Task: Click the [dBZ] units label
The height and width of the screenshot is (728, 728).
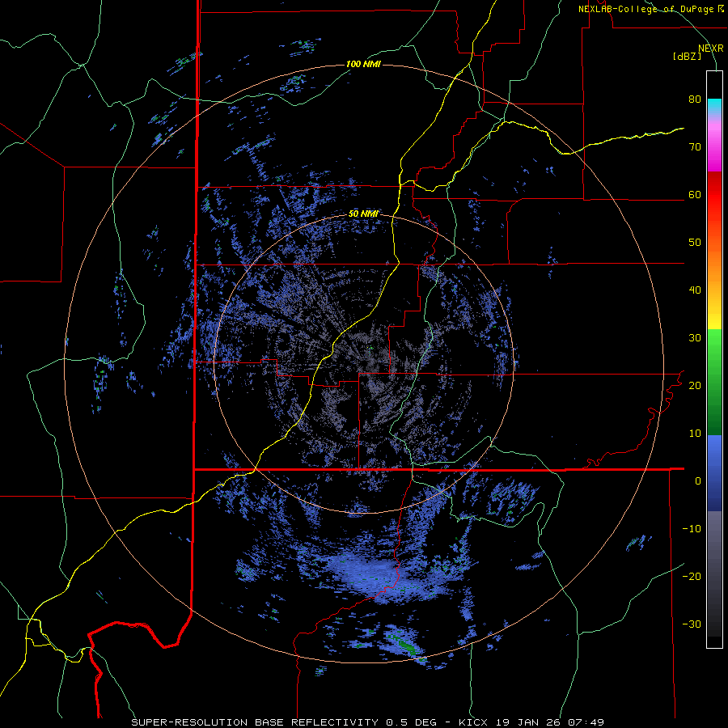Action: click(687, 56)
